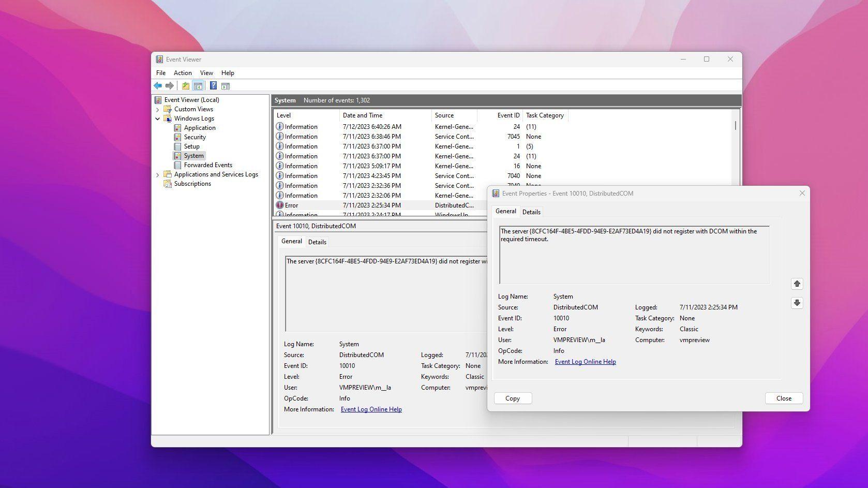This screenshot has width=868, height=488.
Task: Expand Applications and Services Logs
Action: coord(158,174)
